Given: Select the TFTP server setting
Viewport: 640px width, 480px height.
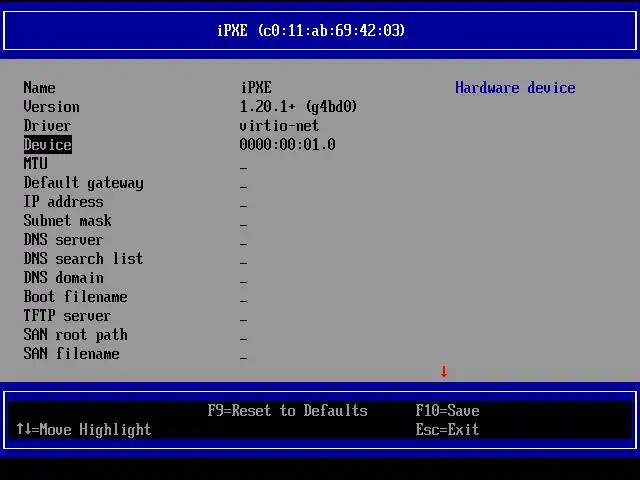Looking at the screenshot, I should pyautogui.click(x=67, y=316).
